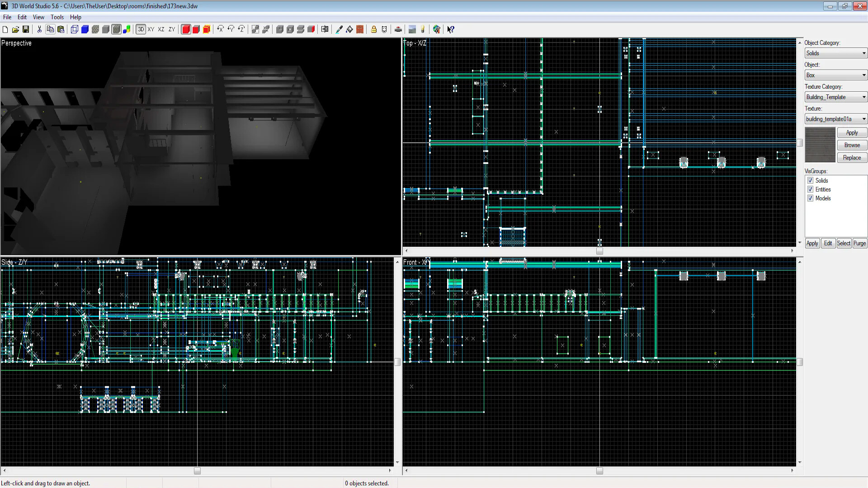
Task: Click the Apply texture button
Action: (852, 132)
